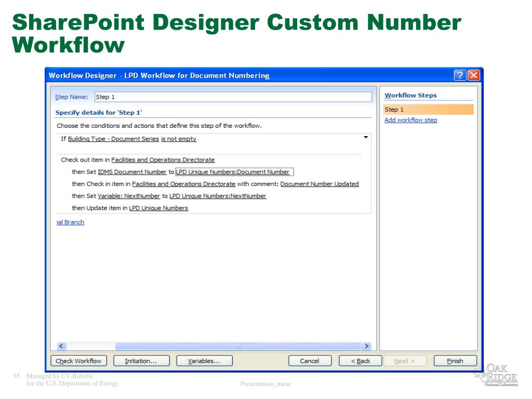Click the 'Variable: NextNumber' link
The width and height of the screenshot is (532, 399).
point(129,196)
